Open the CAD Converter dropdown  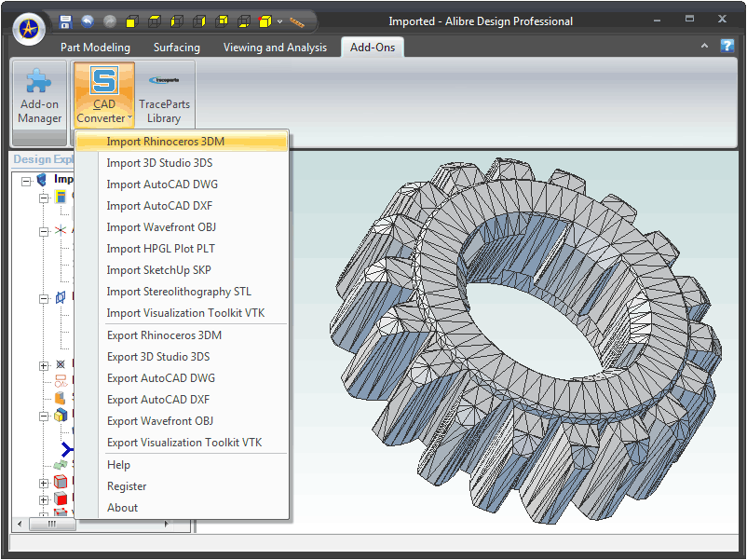[104, 95]
